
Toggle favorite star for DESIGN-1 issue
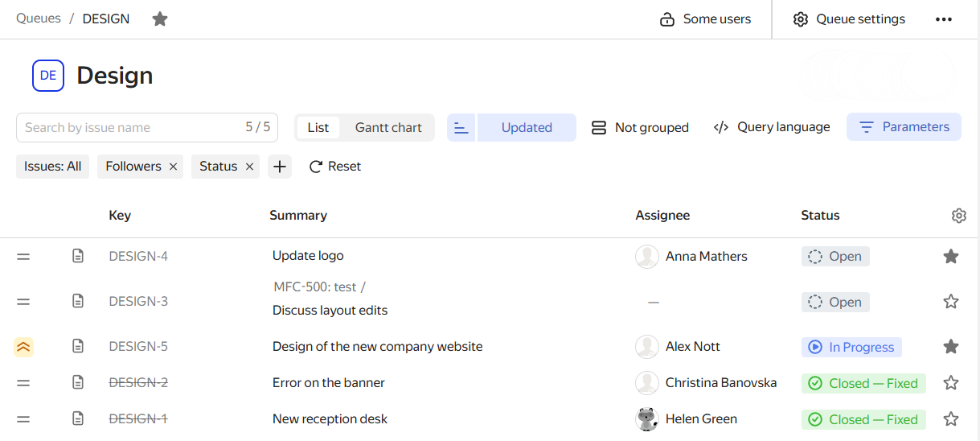click(951, 419)
